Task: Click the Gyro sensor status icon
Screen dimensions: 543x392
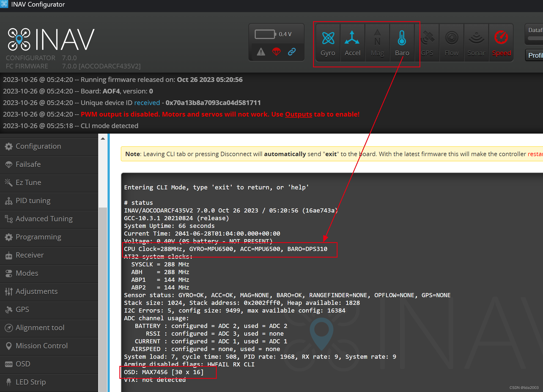Action: click(328, 43)
